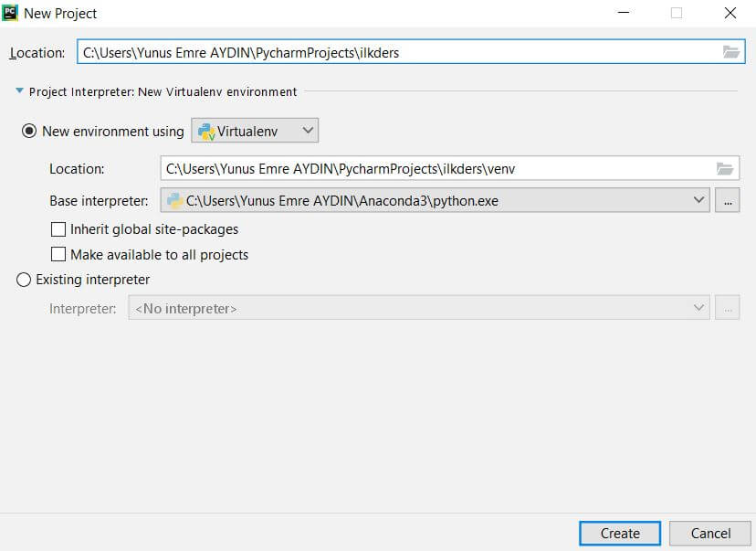
Task: Open the Base interpreter dropdown arrow
Action: pos(698,200)
